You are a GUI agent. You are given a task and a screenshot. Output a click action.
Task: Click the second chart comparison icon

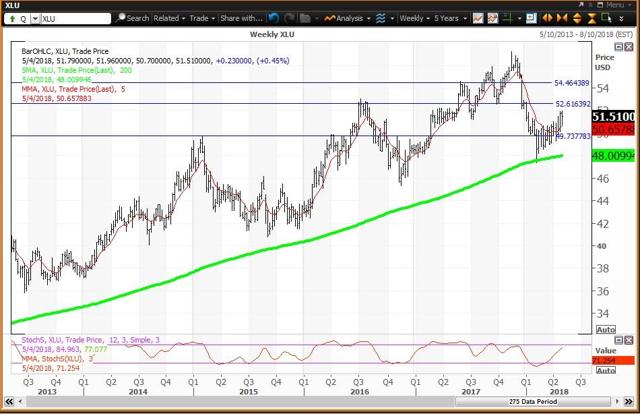coord(493,18)
